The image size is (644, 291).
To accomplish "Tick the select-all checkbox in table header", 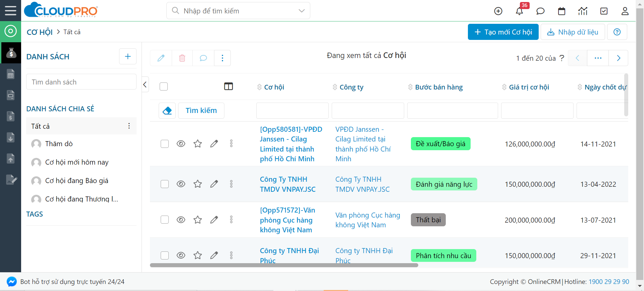I will (x=164, y=86).
